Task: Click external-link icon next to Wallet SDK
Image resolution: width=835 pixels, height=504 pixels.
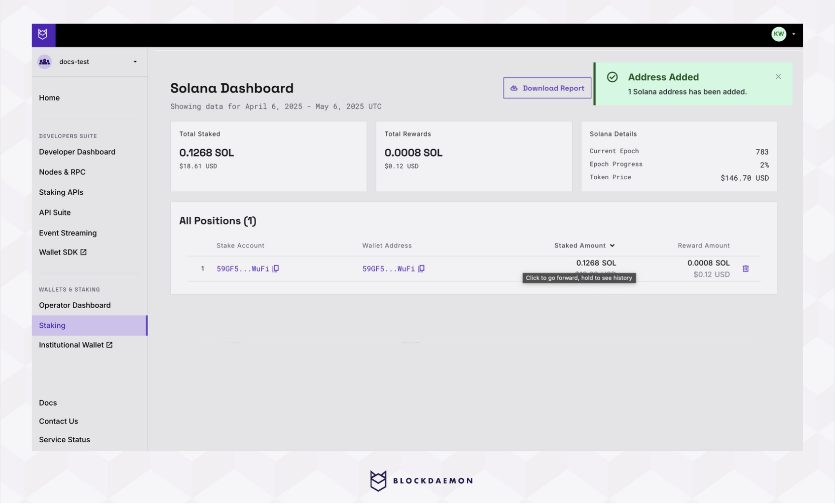Action: pos(83,253)
